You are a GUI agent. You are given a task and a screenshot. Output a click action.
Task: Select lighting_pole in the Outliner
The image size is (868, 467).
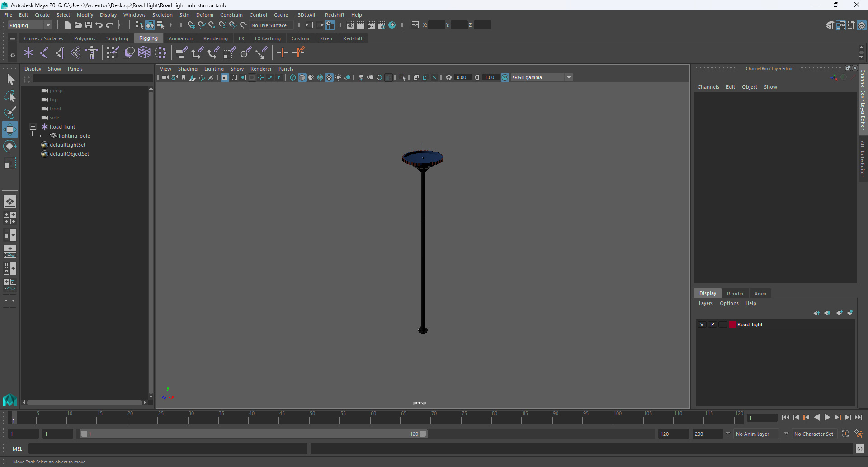74,136
